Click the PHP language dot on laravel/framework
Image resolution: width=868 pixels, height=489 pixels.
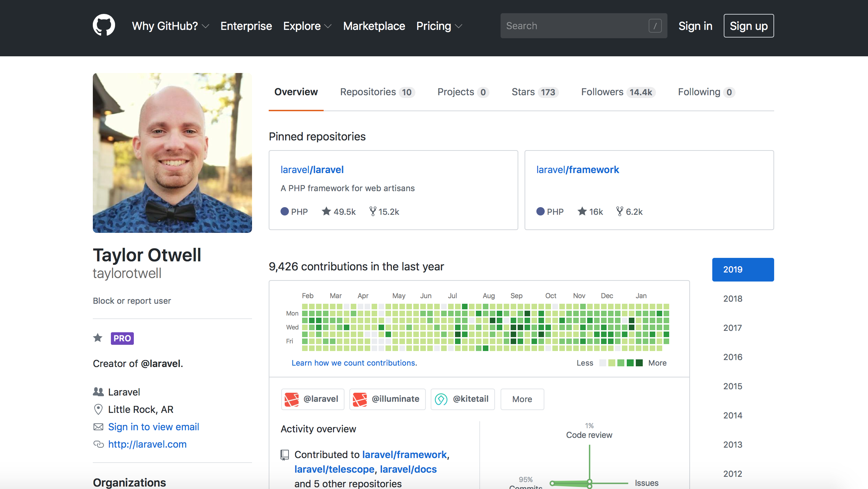pyautogui.click(x=541, y=211)
